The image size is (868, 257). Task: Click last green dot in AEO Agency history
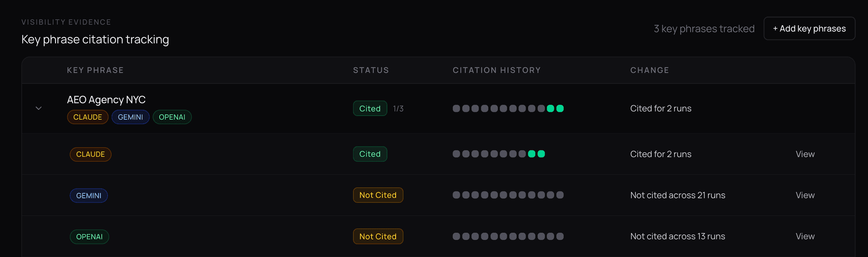tap(560, 108)
